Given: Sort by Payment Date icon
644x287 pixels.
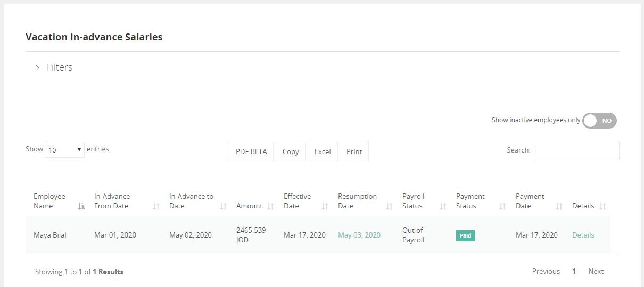Looking at the screenshot, I should tap(559, 206).
